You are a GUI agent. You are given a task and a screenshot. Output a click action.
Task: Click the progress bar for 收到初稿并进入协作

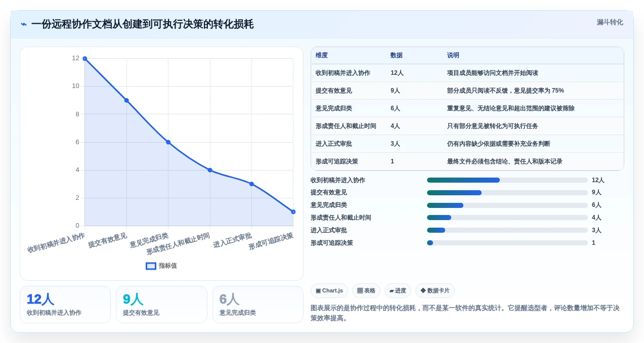tap(507, 180)
